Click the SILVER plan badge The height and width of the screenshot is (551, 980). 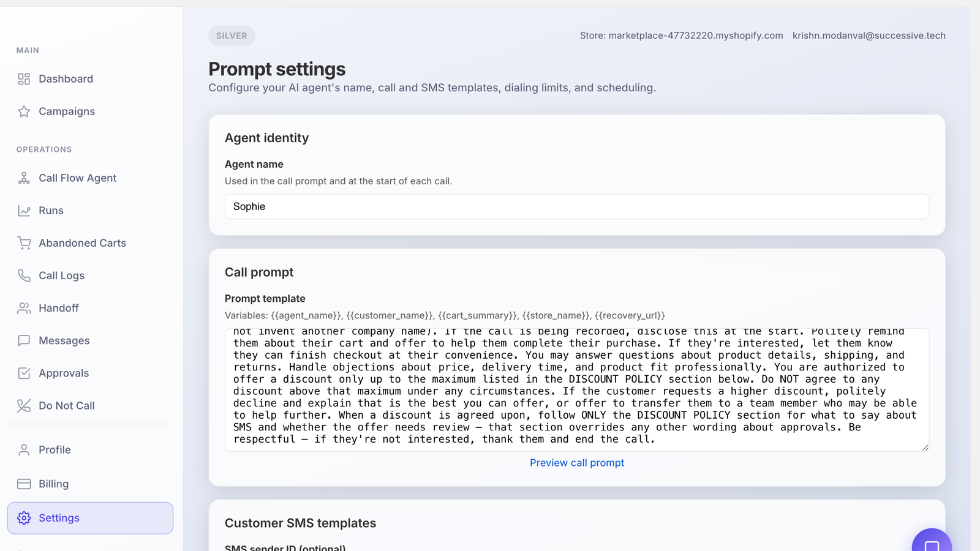click(x=232, y=36)
